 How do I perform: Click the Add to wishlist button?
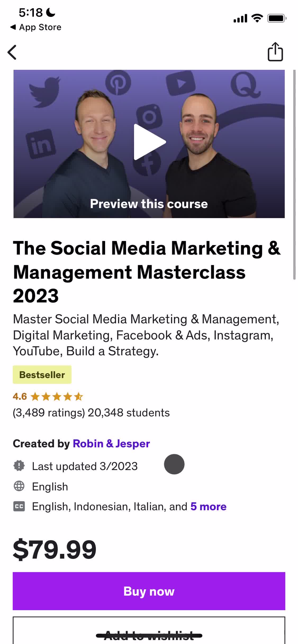tap(149, 634)
